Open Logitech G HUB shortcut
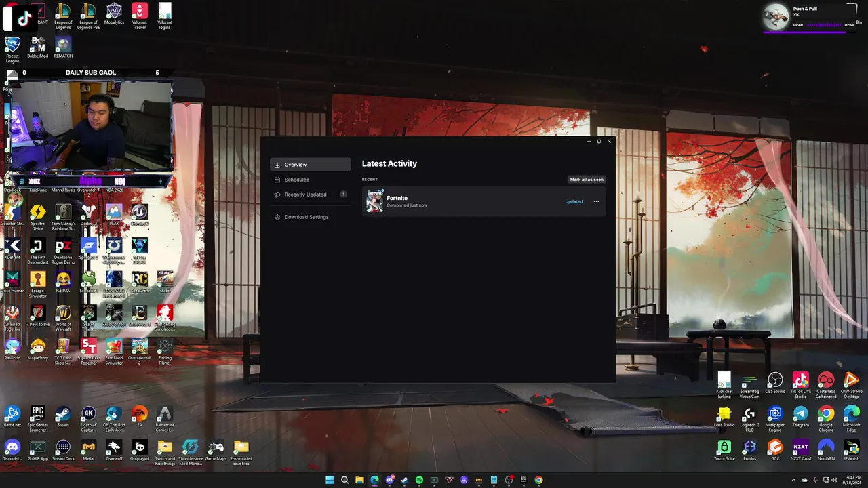 [x=749, y=418]
